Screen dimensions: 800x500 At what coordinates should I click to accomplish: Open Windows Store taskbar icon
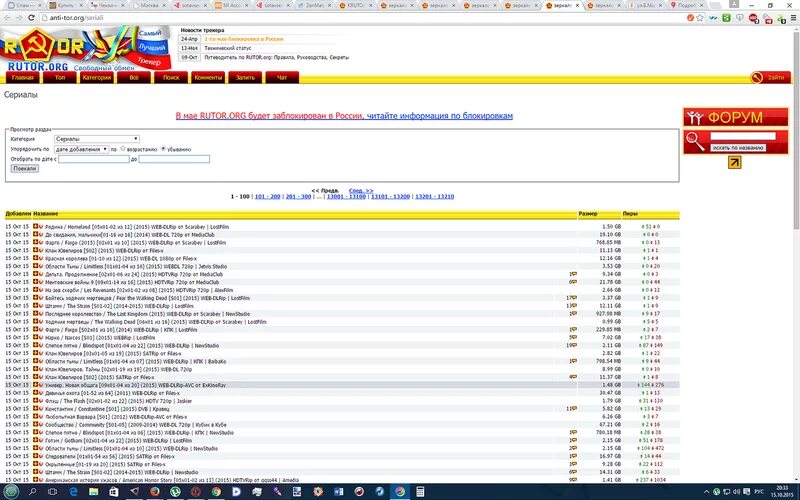pyautogui.click(x=114, y=492)
